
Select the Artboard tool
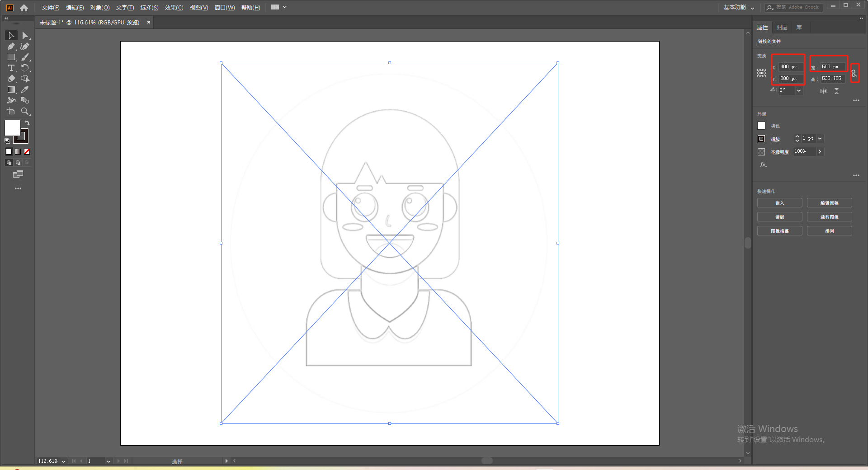coord(11,111)
